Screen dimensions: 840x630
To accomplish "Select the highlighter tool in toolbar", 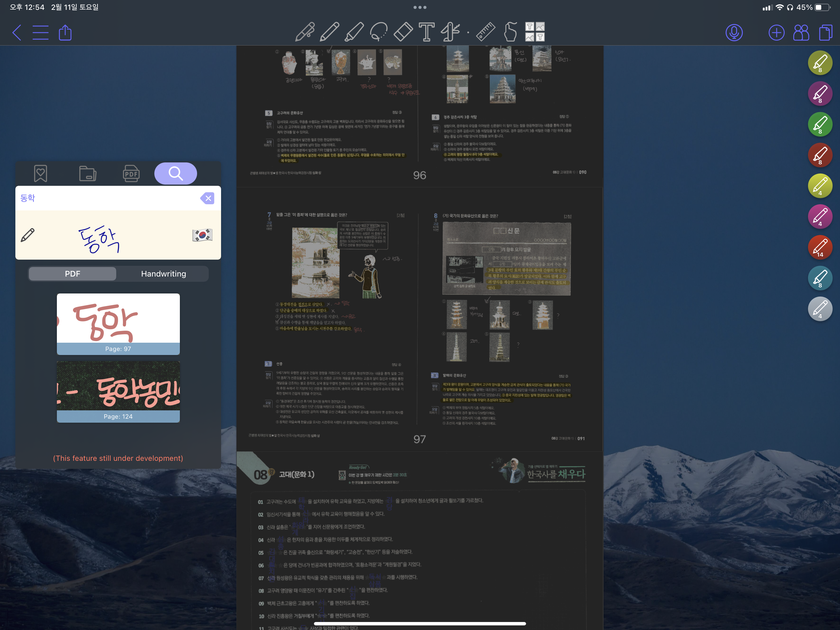I will 354,32.
